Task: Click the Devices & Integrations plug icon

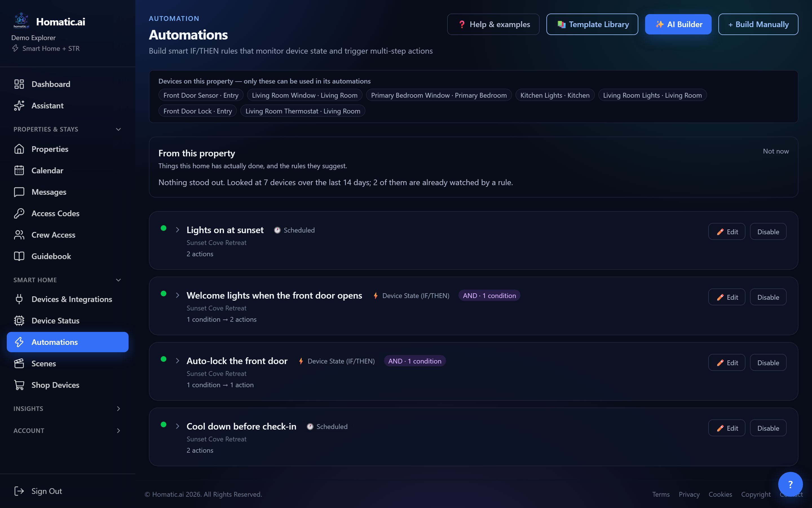Action: tap(19, 299)
